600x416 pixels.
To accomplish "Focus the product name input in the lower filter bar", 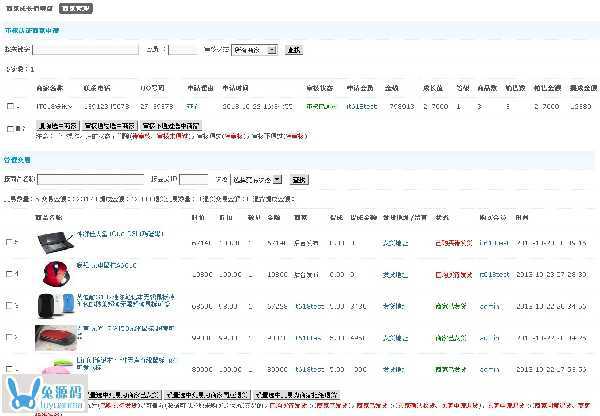I will pyautogui.click(x=91, y=179).
